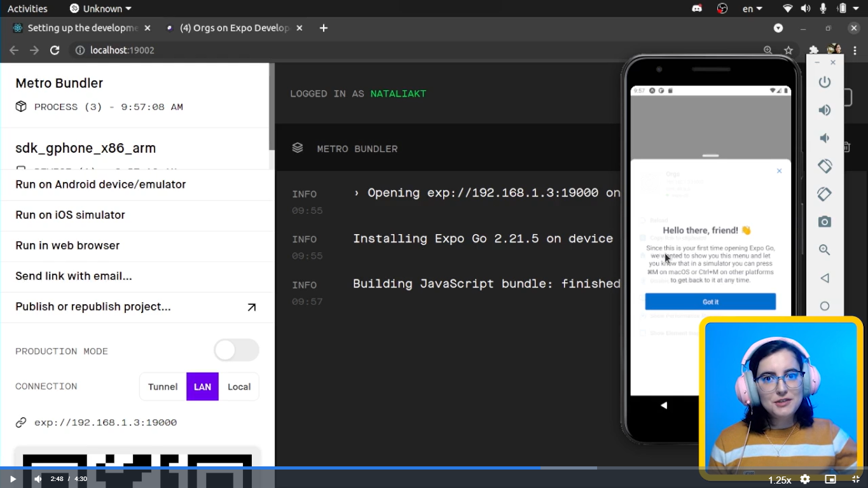Select the 'Opening exp://192.168.1.3:19000' log line
Image resolution: width=868 pixels, height=488 pixels.
[486, 193]
